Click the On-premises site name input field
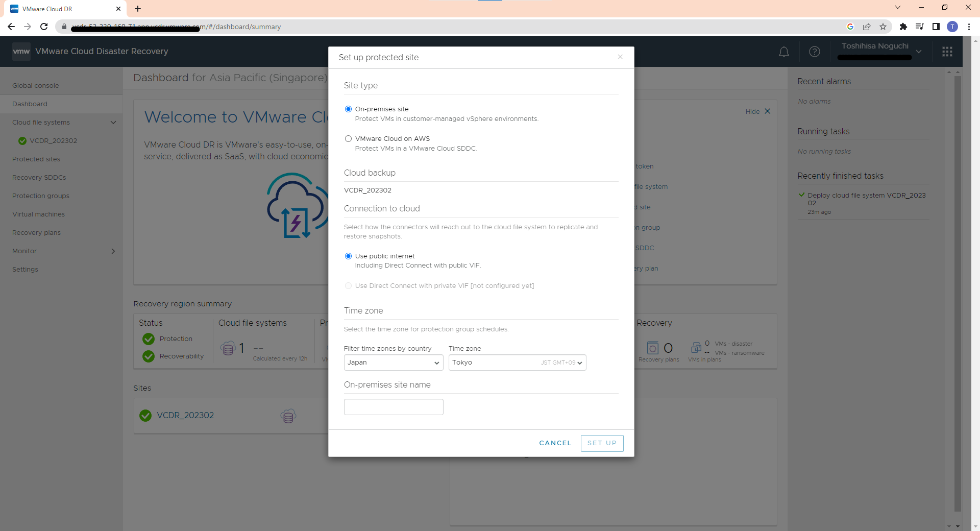The height and width of the screenshot is (531, 980). click(x=394, y=407)
